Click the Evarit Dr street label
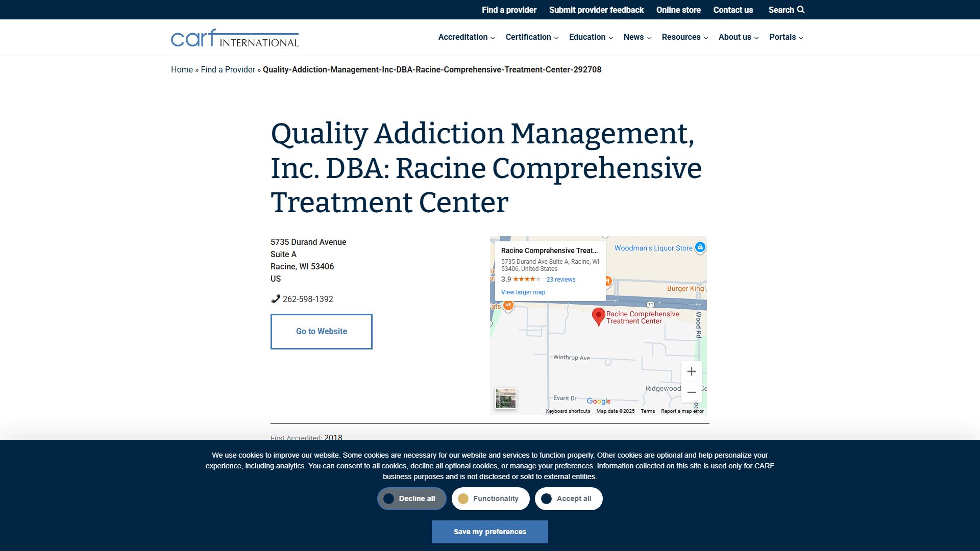This screenshot has width=980, height=551. pos(565,398)
